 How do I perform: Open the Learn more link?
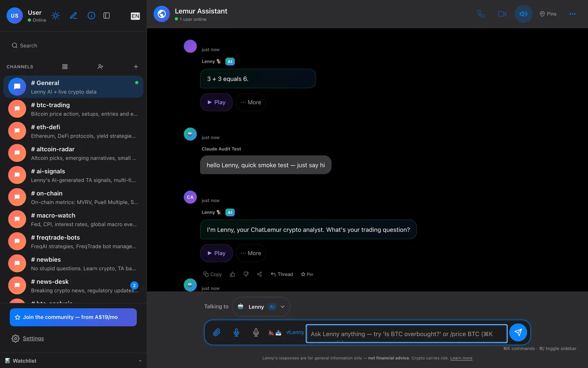(461, 358)
